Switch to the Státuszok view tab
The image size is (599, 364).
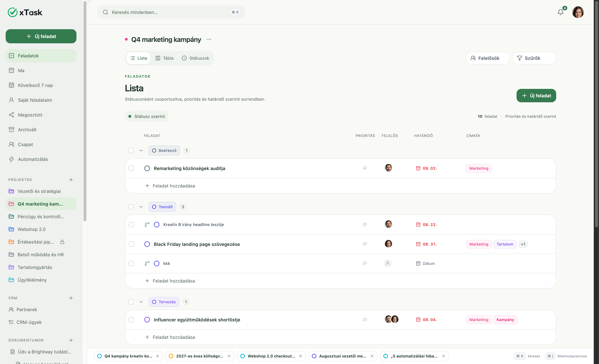point(195,58)
